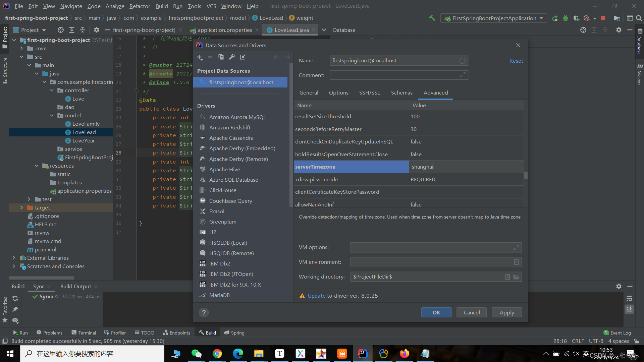This screenshot has width=644, height=362.
Task: Select the MariaDB driver
Action: tap(219, 295)
